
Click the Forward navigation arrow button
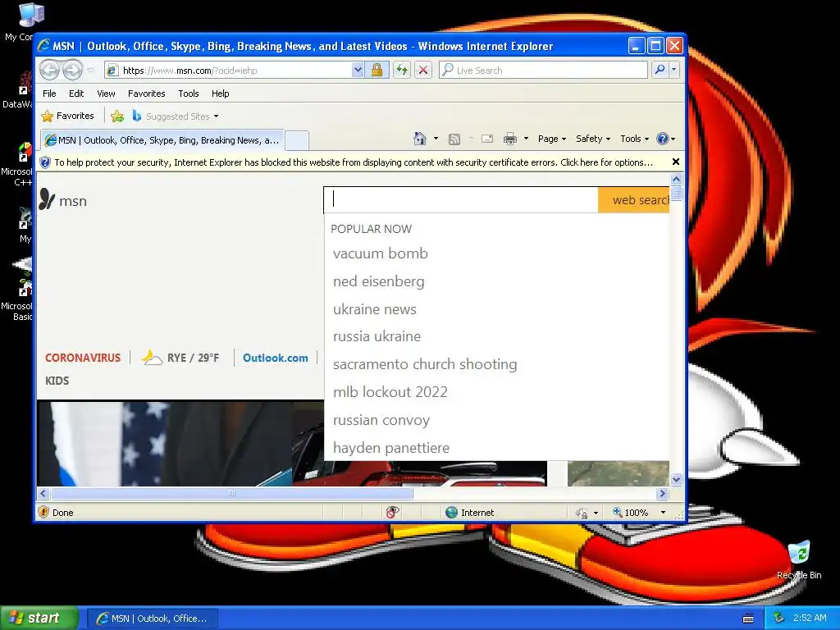(x=72, y=70)
